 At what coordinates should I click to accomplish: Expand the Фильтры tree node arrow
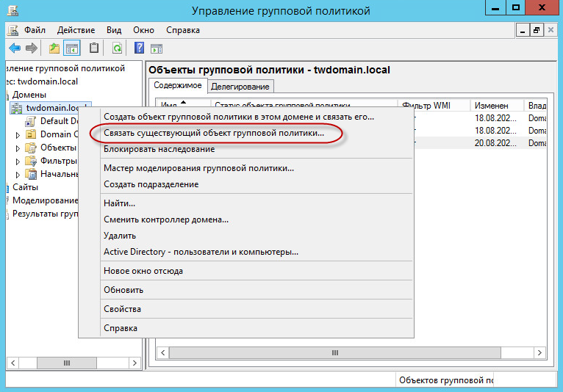(x=18, y=161)
